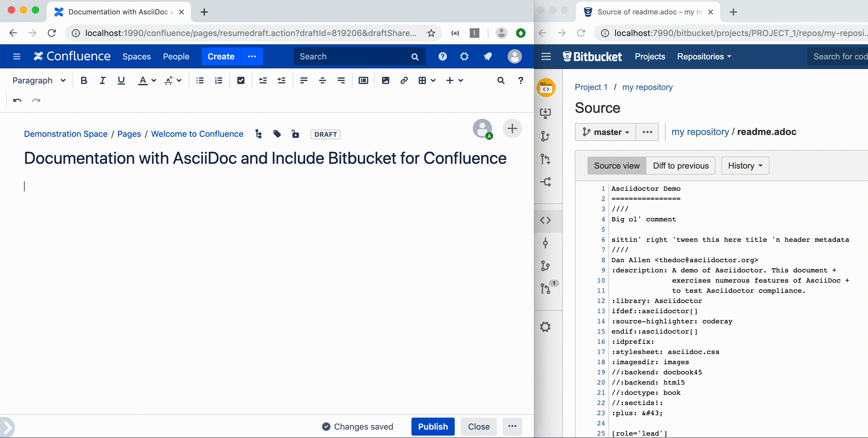Toggle italic formatting in the editor
This screenshot has width=868, height=438.
[102, 80]
